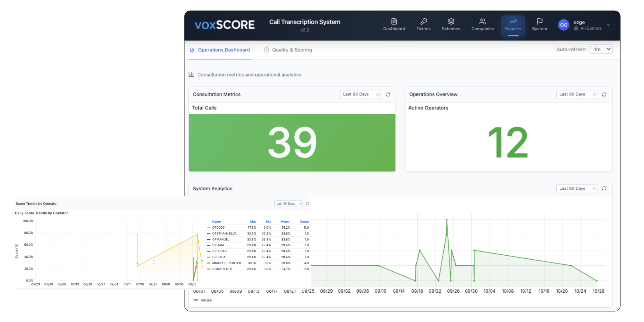Click the Tokens key icon

423,22
